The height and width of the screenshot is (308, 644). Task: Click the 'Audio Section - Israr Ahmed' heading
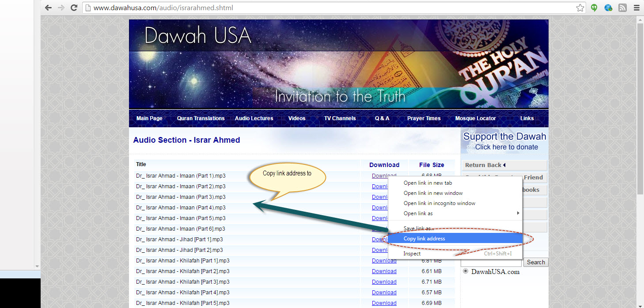tap(186, 140)
